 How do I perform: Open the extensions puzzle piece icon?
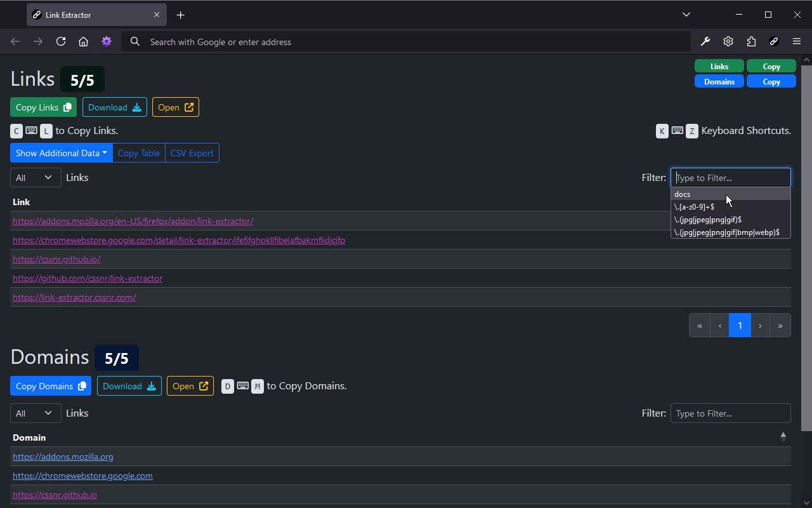point(751,42)
